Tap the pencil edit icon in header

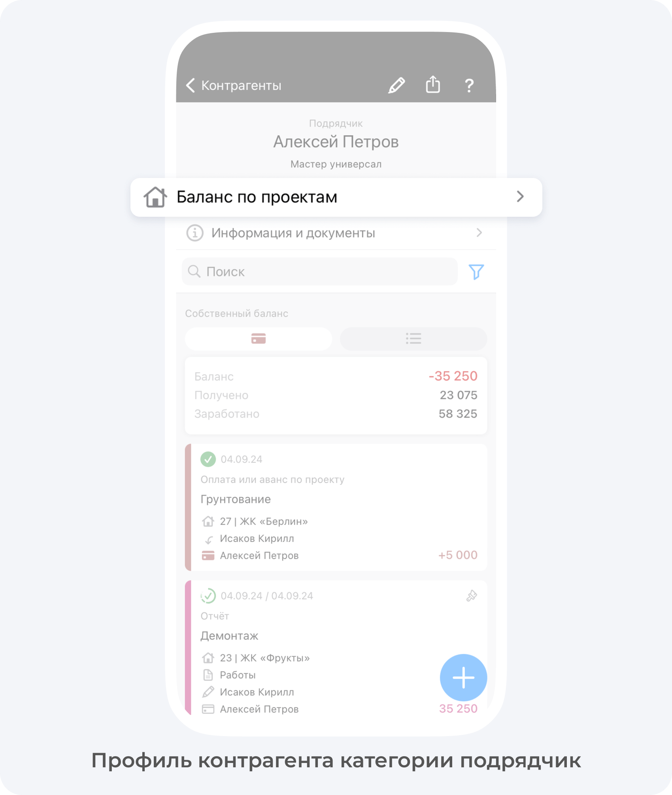pos(396,85)
